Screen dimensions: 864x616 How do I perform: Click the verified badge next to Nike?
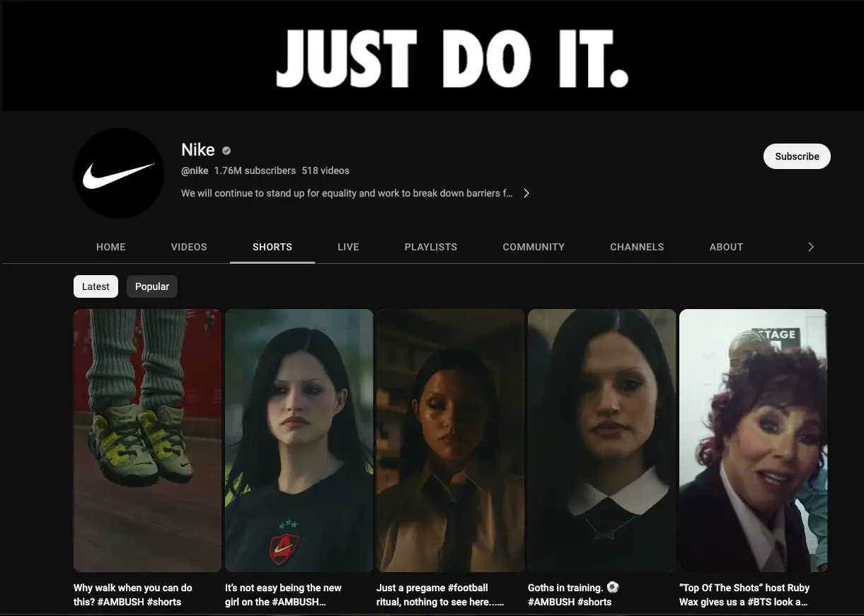click(x=226, y=150)
